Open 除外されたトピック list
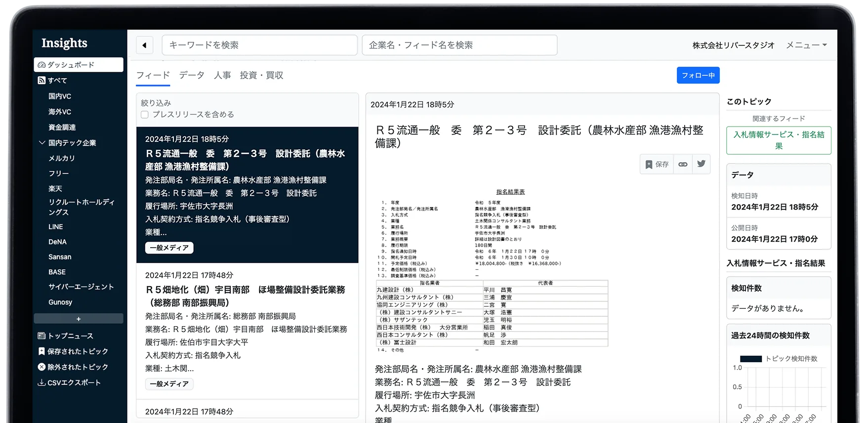Screen dimensions: 868x423 [73, 367]
